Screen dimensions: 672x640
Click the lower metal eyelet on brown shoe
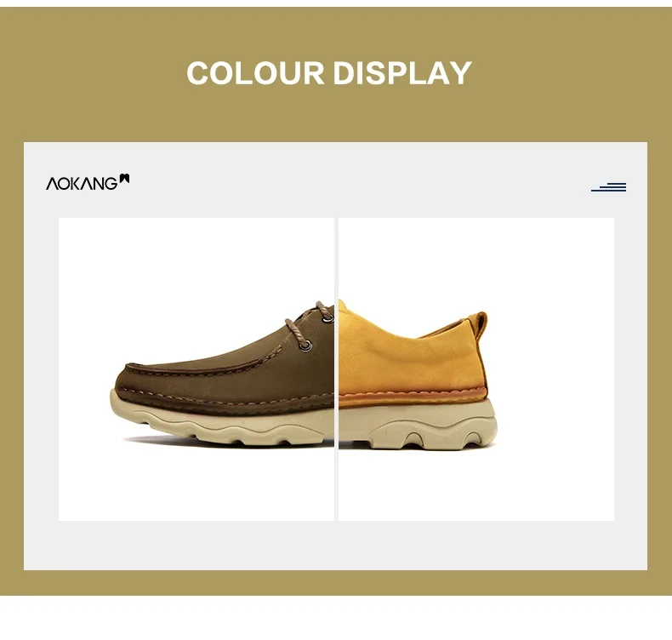[305, 345]
